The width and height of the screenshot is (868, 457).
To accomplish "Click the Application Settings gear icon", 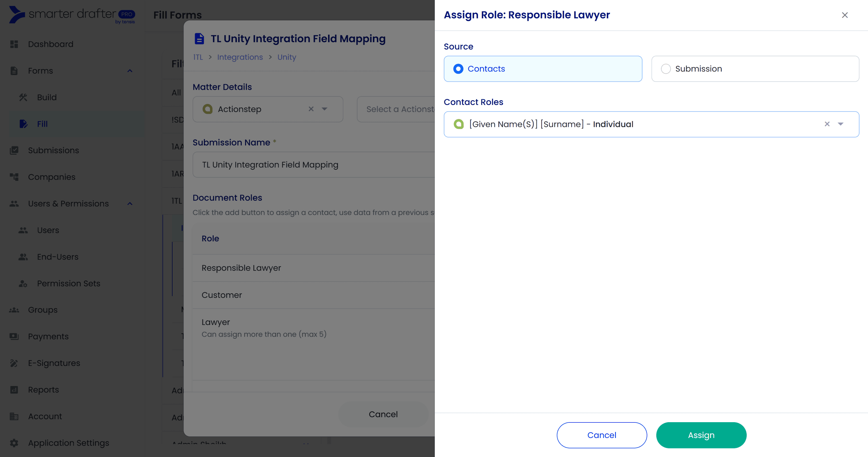I will point(14,443).
